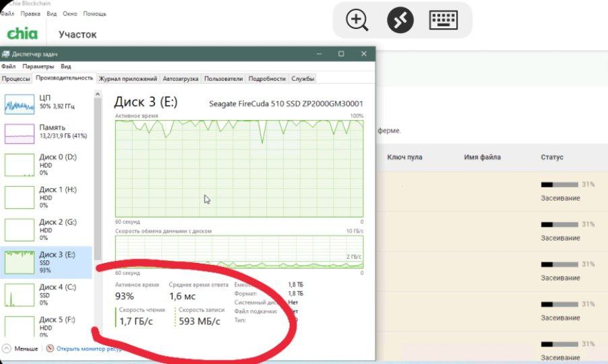Click the Статус column header
Screen dimensions: 608x364
552,157
